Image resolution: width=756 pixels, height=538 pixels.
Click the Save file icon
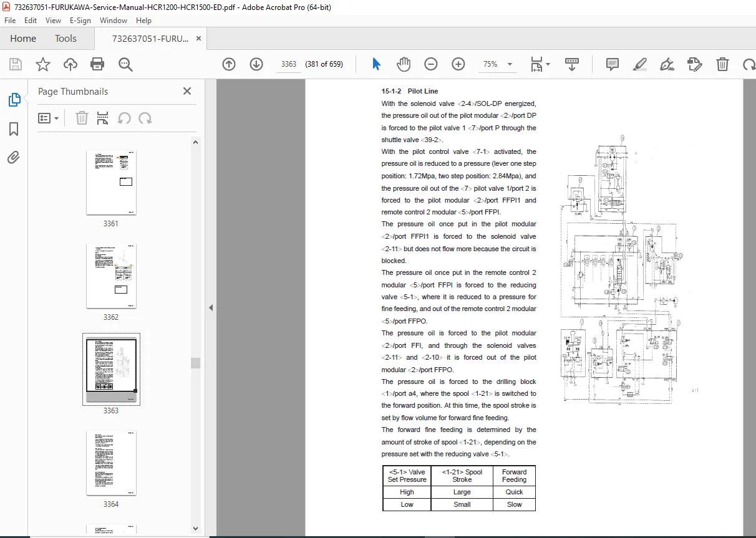pyautogui.click(x=16, y=64)
